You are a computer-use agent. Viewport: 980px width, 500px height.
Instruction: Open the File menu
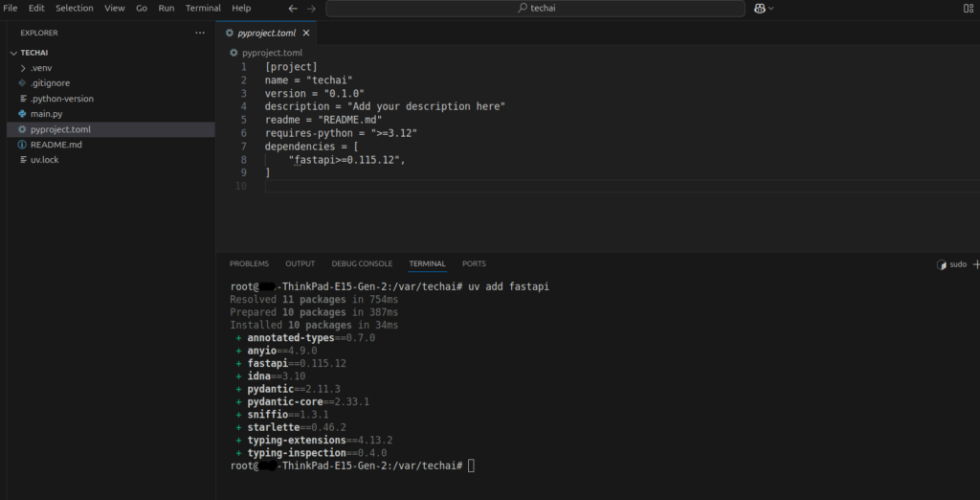click(x=10, y=8)
